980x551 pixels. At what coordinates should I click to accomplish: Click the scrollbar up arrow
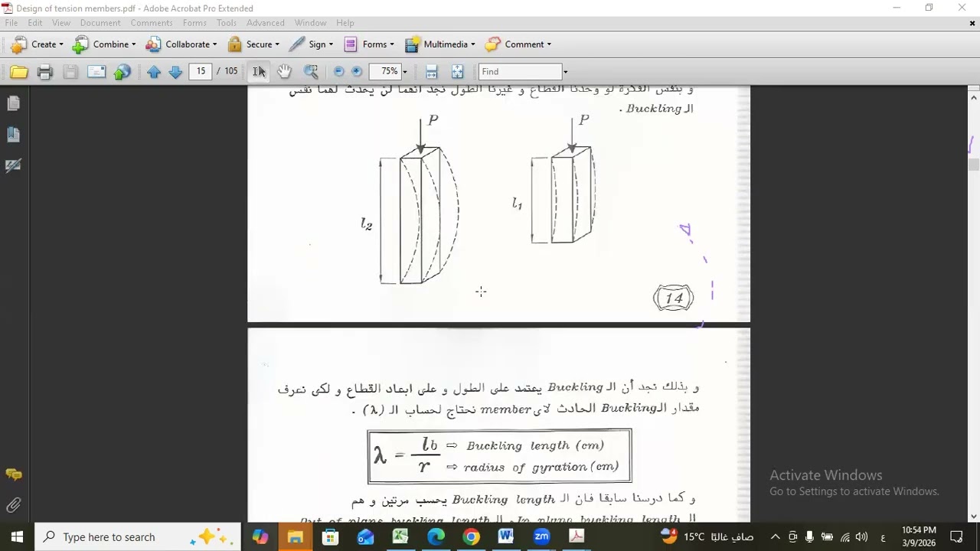974,97
